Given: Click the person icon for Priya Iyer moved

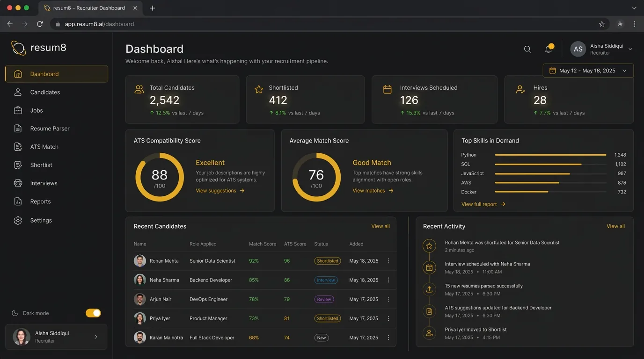Looking at the screenshot, I should coord(429,333).
